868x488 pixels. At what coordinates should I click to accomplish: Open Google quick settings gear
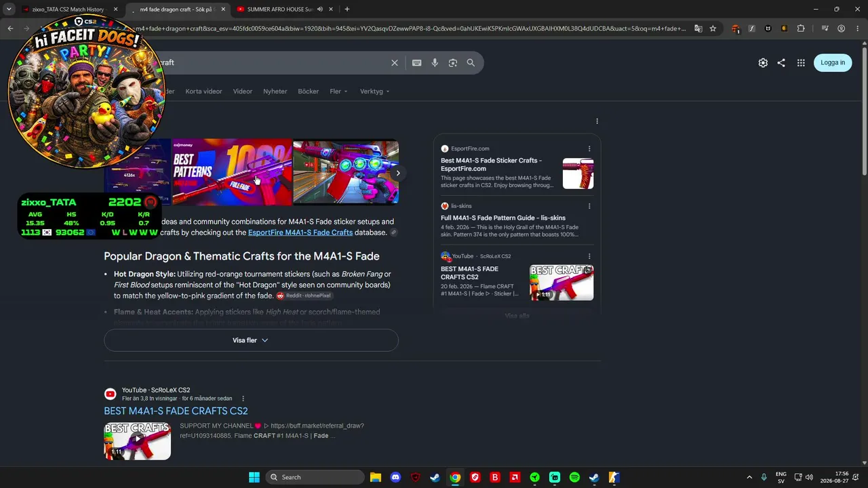coord(763,62)
